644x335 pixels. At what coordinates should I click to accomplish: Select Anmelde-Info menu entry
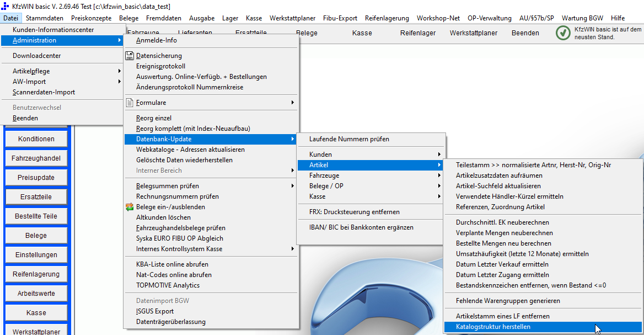[x=211, y=40]
